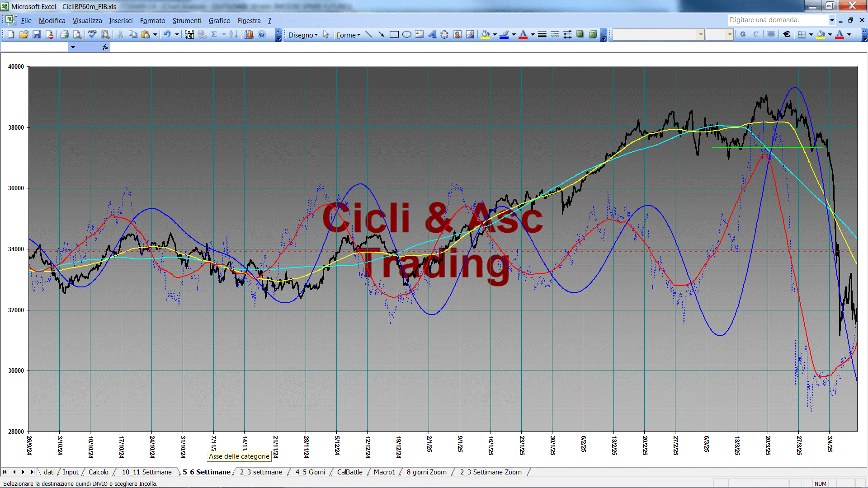Image resolution: width=868 pixels, height=488 pixels.
Task: Click the drawing Line Color brush
Action: point(505,34)
